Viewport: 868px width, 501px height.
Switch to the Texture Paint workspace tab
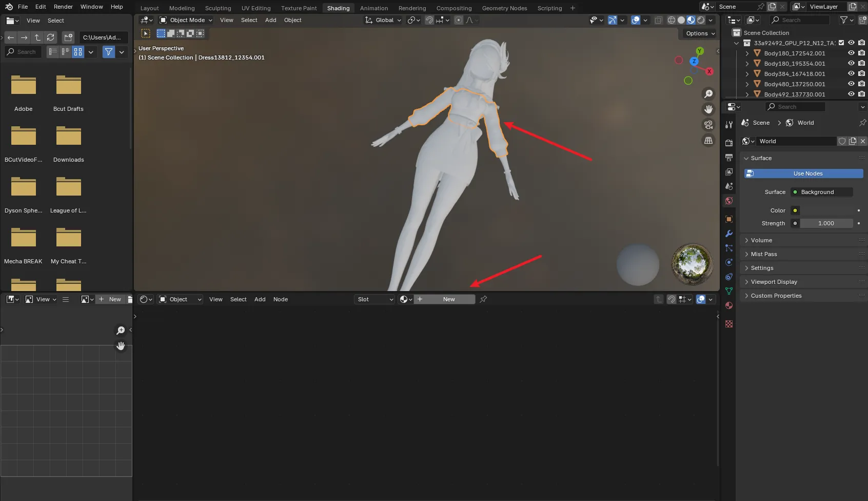pos(299,8)
